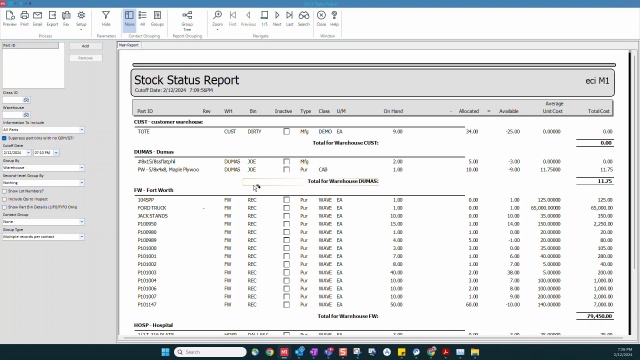Open Google Chrome from the taskbar

point(270,352)
